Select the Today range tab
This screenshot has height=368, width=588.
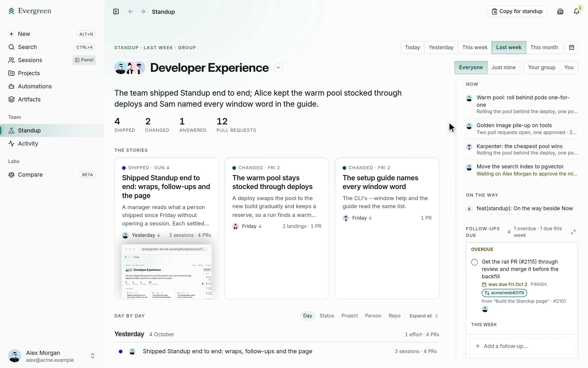[412, 47]
